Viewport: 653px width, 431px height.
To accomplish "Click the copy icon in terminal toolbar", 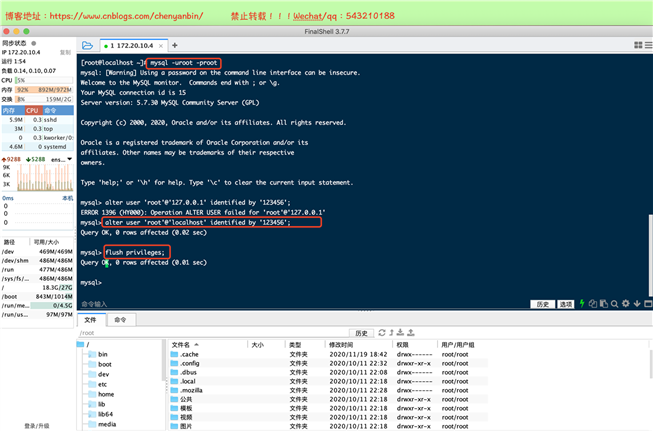I will 593,304.
